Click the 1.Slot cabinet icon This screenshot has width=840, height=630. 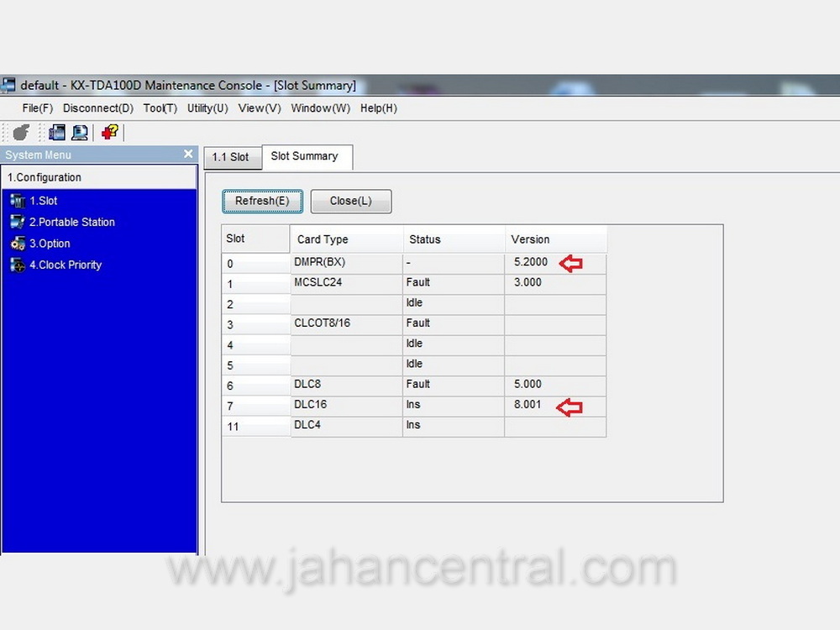18,201
